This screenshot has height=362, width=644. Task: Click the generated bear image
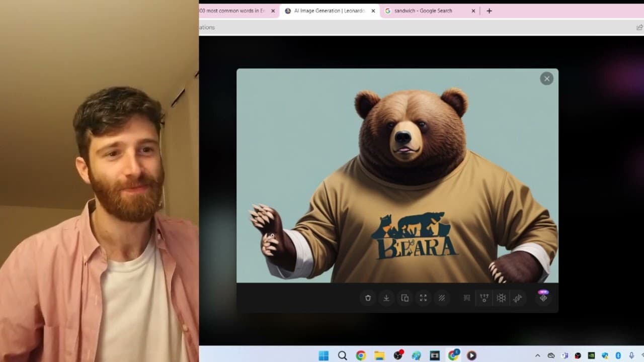click(397, 175)
